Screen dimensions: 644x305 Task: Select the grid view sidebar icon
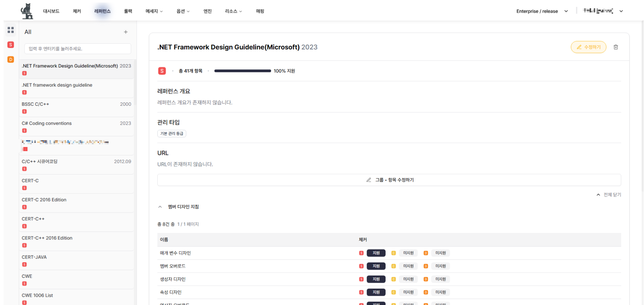click(11, 30)
